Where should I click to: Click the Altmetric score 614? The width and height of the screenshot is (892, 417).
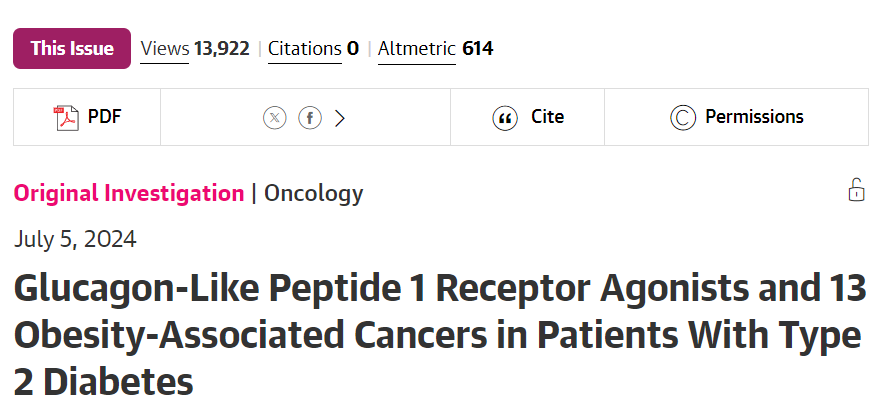tap(477, 48)
